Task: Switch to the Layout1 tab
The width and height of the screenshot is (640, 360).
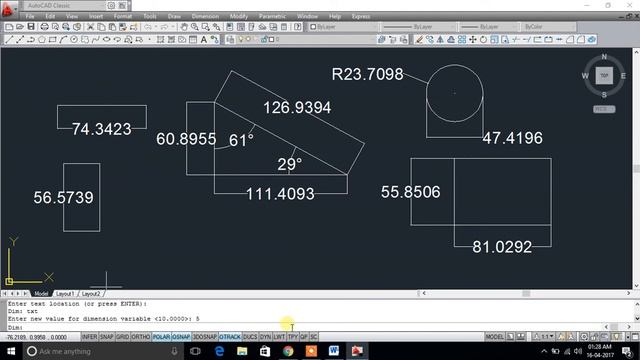Action: click(65, 293)
